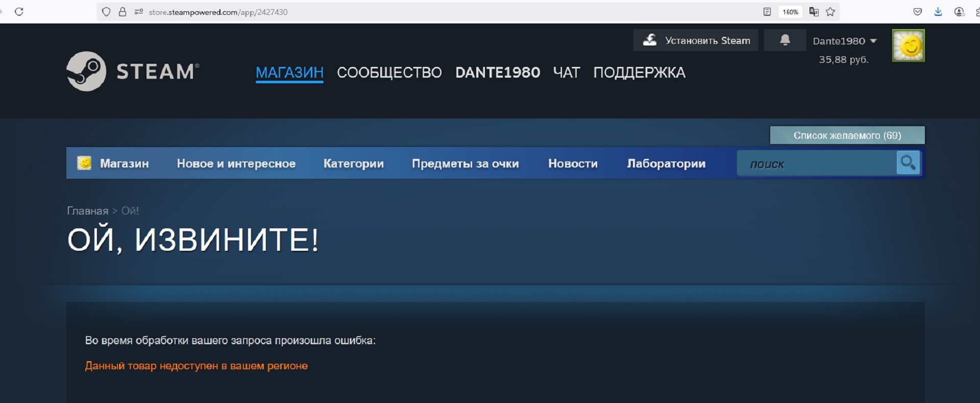Go to the Новости tab
This screenshot has width=980, height=403.
[x=573, y=163]
